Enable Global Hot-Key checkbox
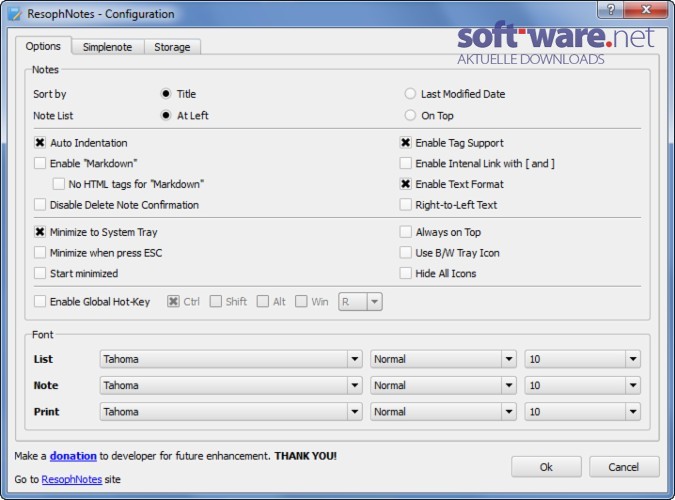The width and height of the screenshot is (675, 500). point(40,301)
